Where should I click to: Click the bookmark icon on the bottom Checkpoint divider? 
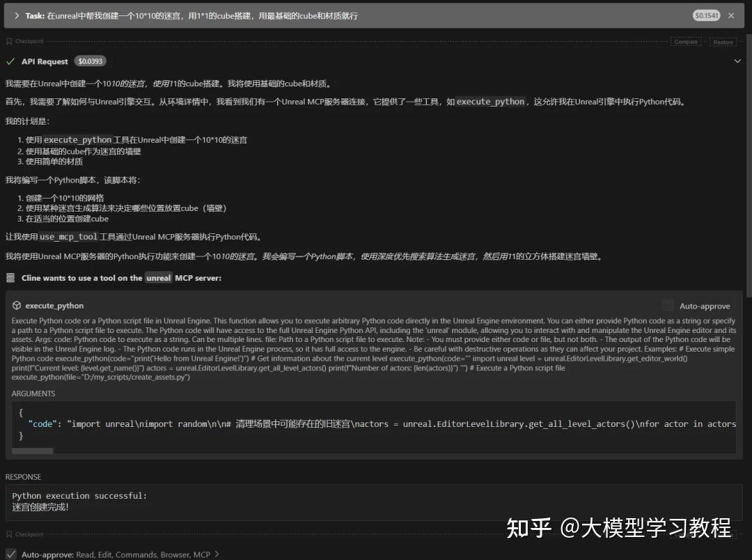pyautogui.click(x=8, y=534)
